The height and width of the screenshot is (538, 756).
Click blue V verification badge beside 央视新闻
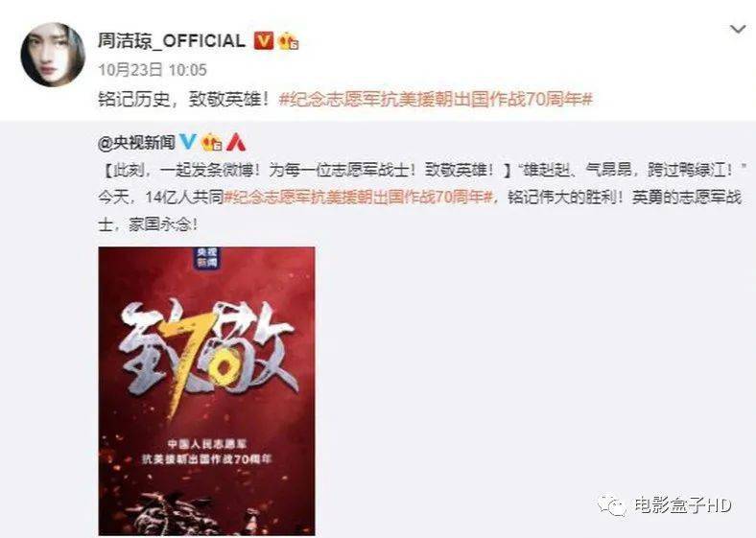(187, 142)
